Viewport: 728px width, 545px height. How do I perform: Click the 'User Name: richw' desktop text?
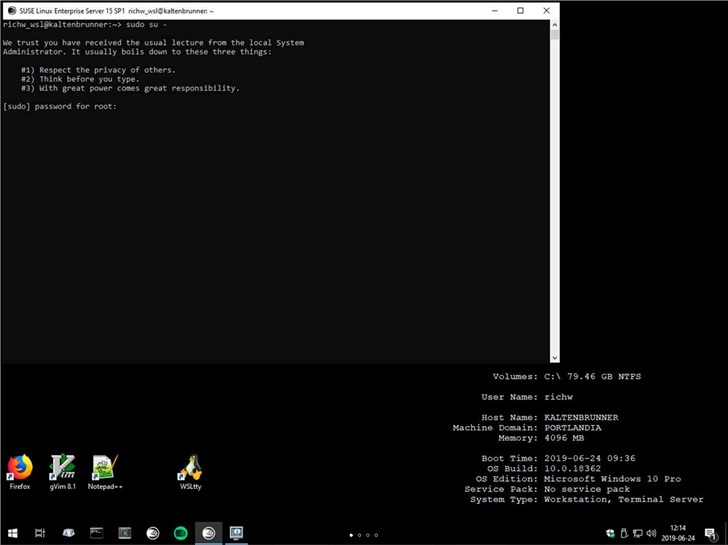tap(527, 397)
